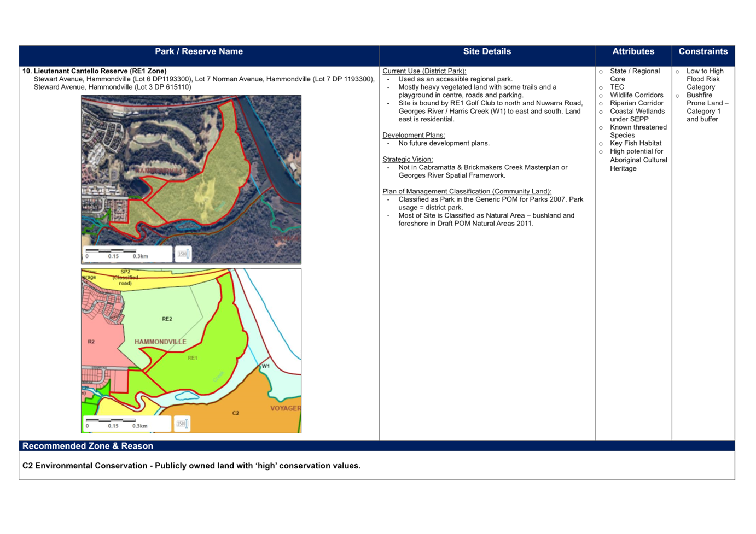The height and width of the screenshot is (534, 756).
Task: Click the 'Known threatened Species' attribute
Action: 638,131
